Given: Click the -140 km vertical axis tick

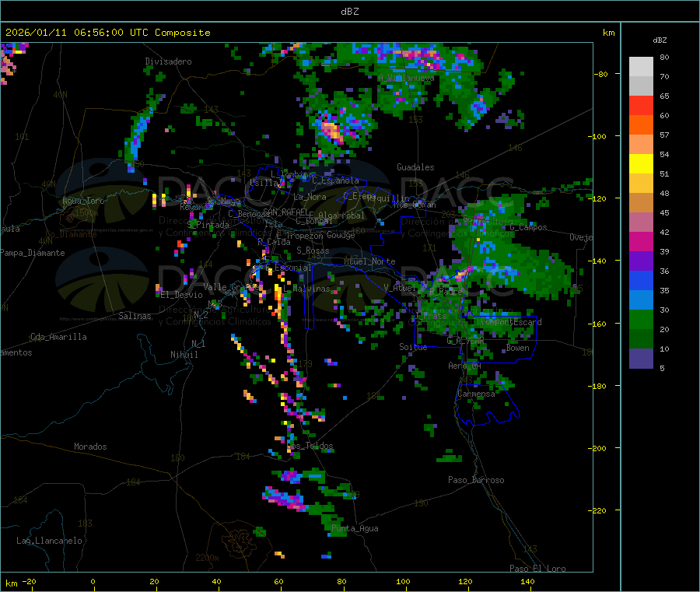Looking at the screenshot, I should coord(599,261).
